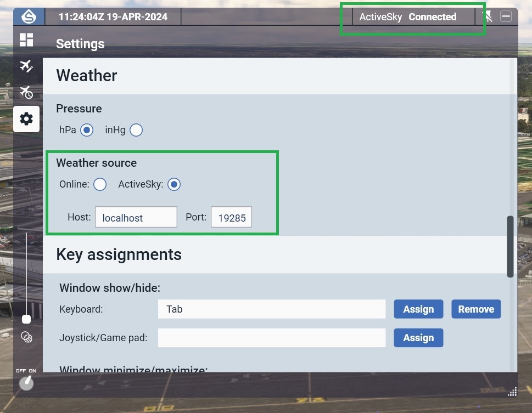
Task: Select the Settings gear icon
Action: [26, 119]
